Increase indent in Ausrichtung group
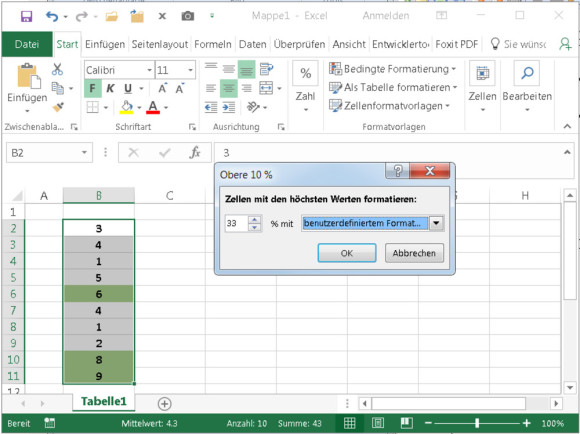The height and width of the screenshot is (434, 580). (x=229, y=107)
